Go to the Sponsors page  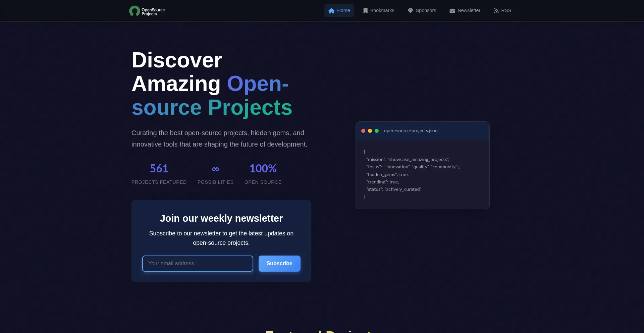point(426,11)
